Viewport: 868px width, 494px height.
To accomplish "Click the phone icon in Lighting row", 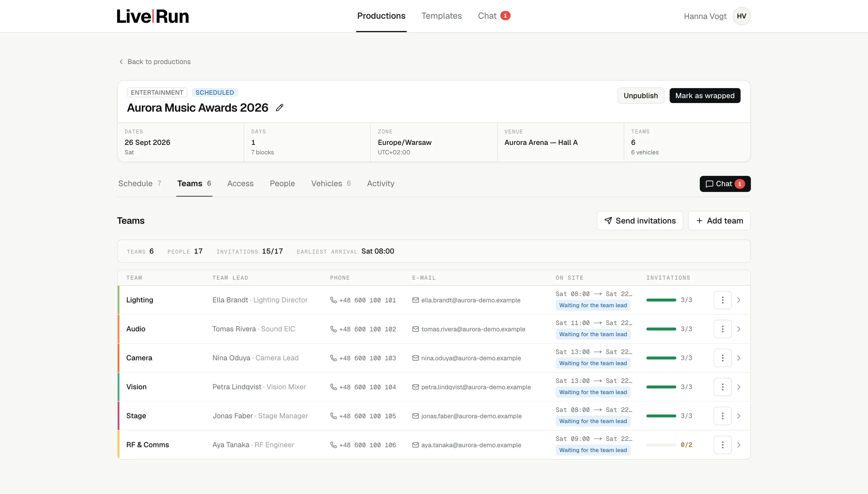I will 333,300.
